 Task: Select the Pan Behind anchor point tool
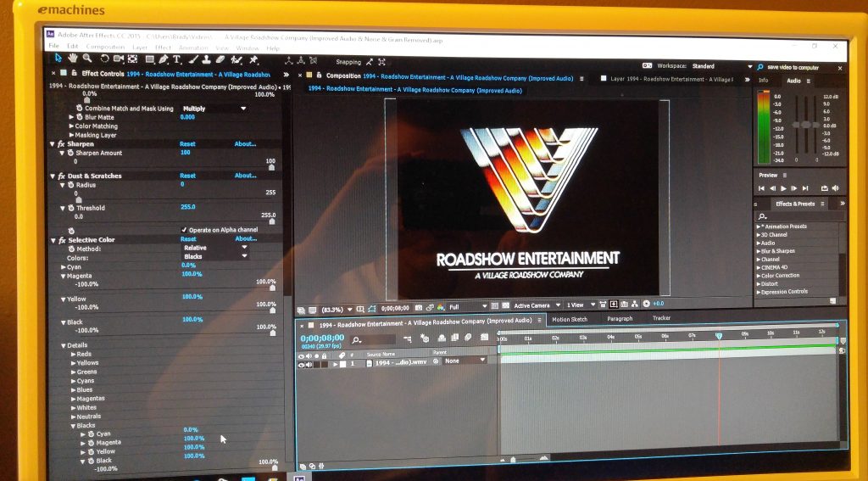(133, 59)
